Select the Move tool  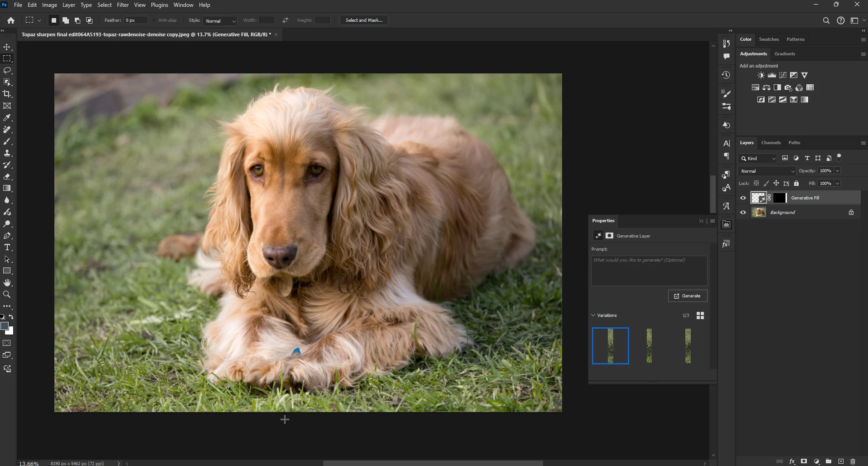7,47
